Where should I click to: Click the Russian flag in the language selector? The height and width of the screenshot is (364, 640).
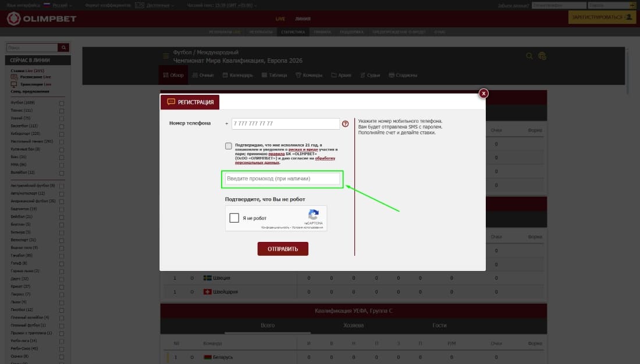(x=47, y=5)
